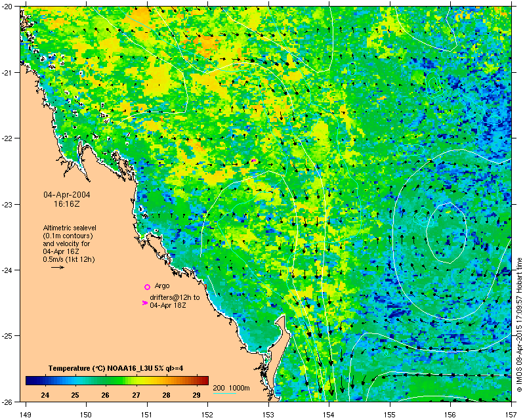Viewport: 525px width, 420px height.
Task: Click the 'drifters@12h to' legend text
Action: click(175, 297)
